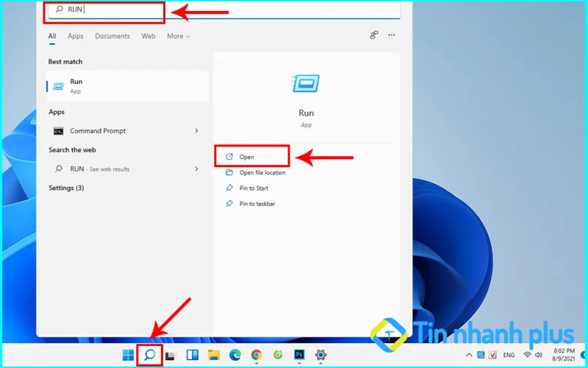This screenshot has height=368, width=588.
Task: Switch the ENG input language
Action: 509,355
